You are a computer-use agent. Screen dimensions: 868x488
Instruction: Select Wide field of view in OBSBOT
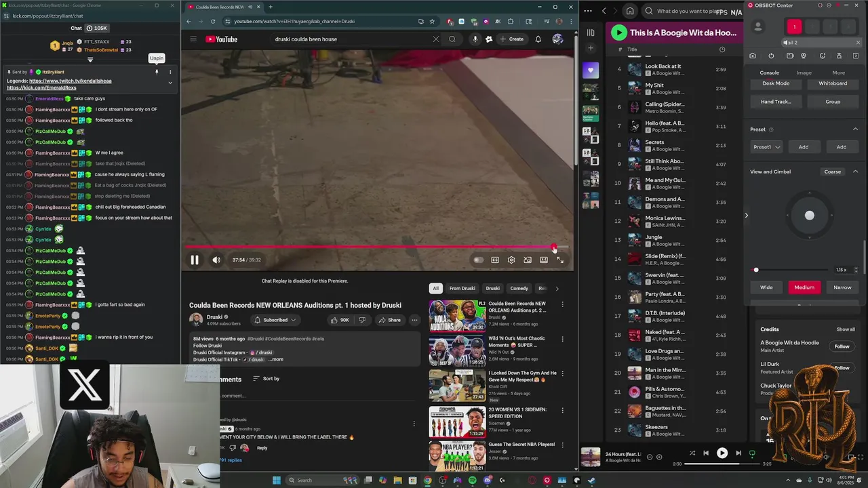(766, 287)
